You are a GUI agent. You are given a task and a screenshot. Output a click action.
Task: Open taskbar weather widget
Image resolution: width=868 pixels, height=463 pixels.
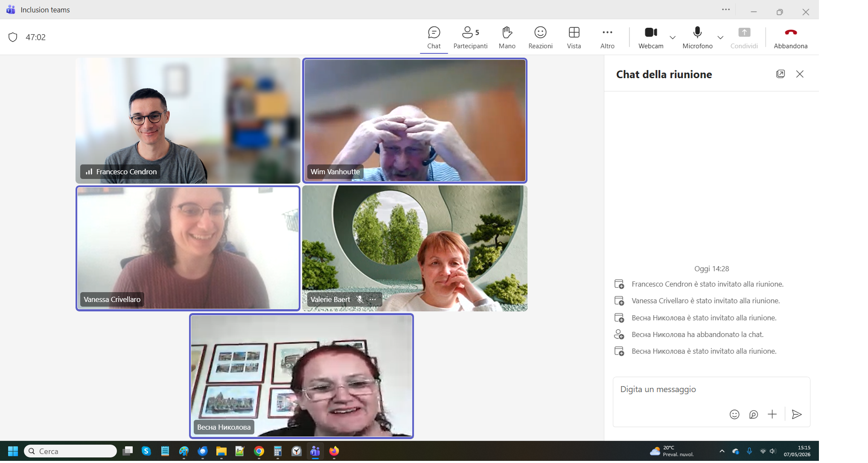tap(672, 451)
